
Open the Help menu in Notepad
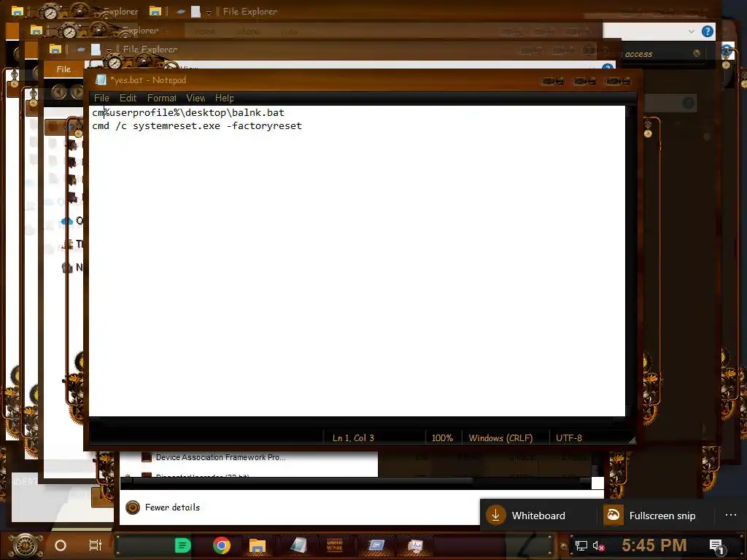224,98
